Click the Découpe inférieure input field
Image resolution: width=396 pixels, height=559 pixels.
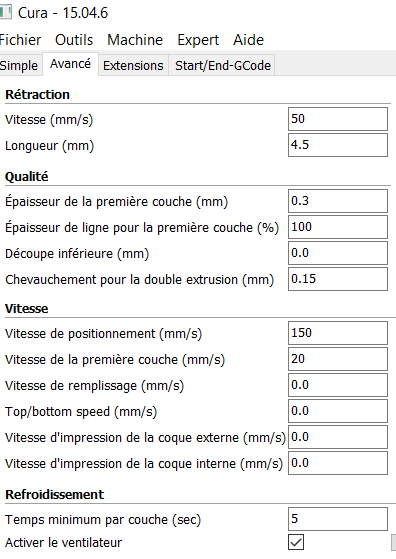coord(338,253)
